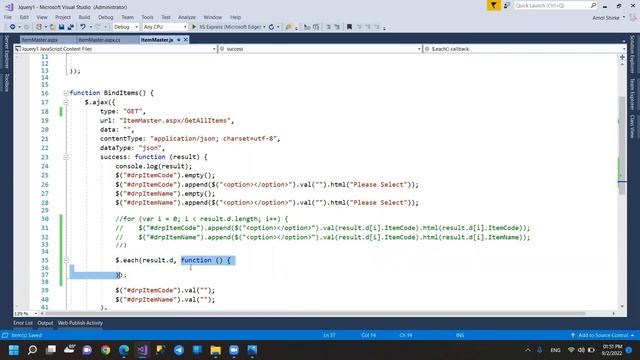Open the Analyze menu
This screenshot has height=360, width=640.
click(x=187, y=17)
